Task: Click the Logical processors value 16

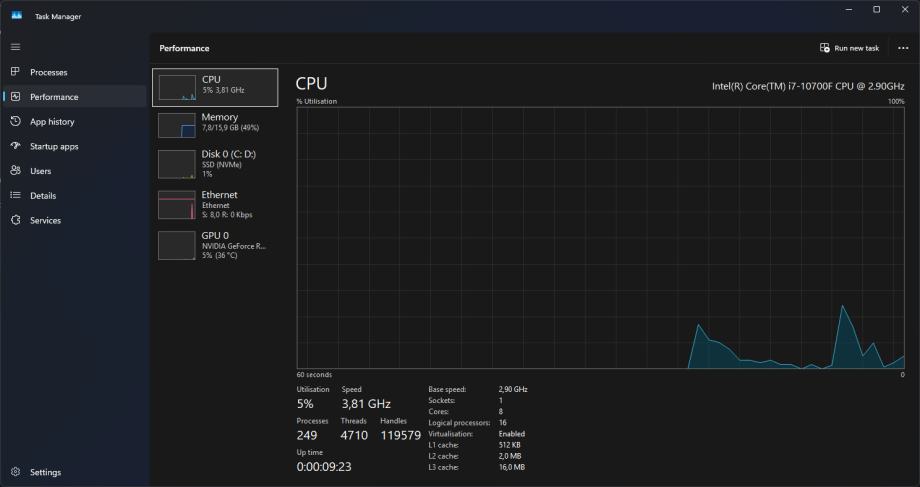Action: pos(502,422)
